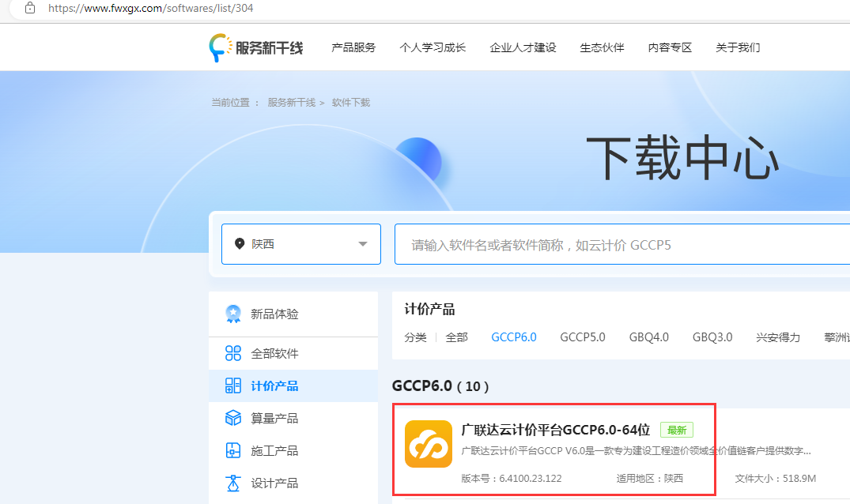Click the 计价产品 panel heading

tap(429, 309)
